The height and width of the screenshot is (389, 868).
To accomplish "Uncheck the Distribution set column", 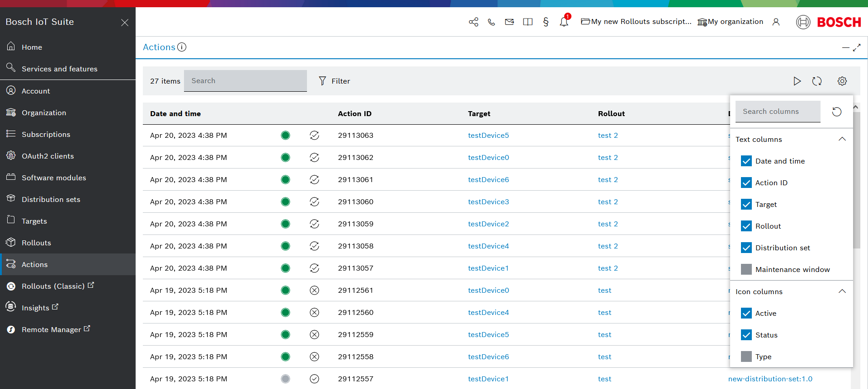I will pyautogui.click(x=746, y=248).
